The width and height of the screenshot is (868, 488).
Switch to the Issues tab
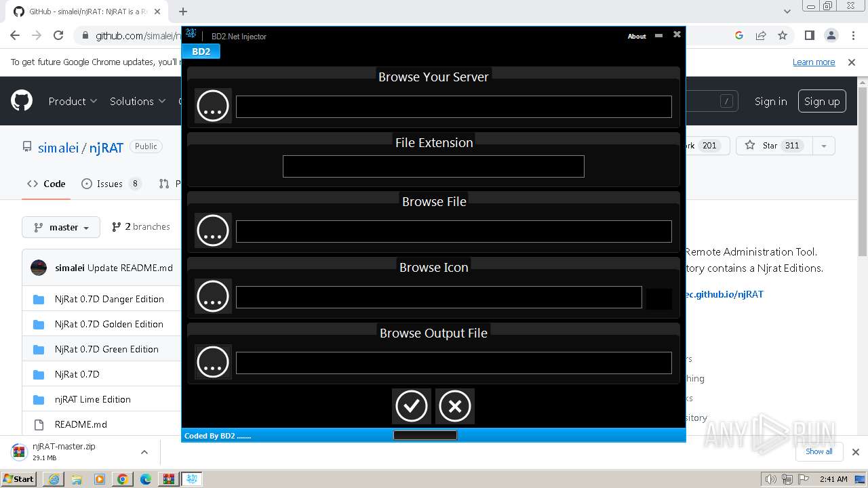click(111, 184)
